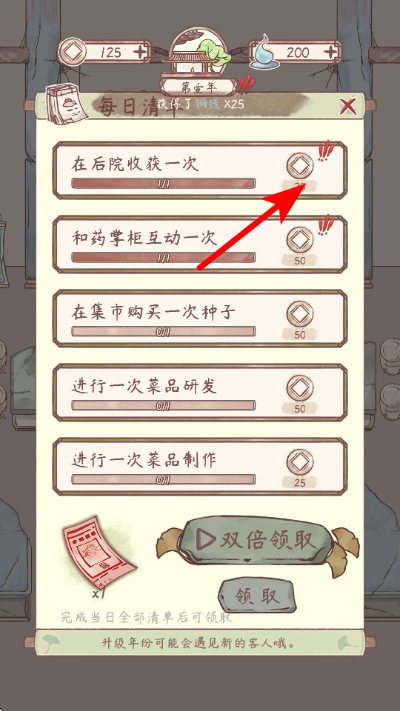Click the plus next to 200 water drops
Image resolution: width=400 pixels, height=711 pixels.
coord(330,52)
